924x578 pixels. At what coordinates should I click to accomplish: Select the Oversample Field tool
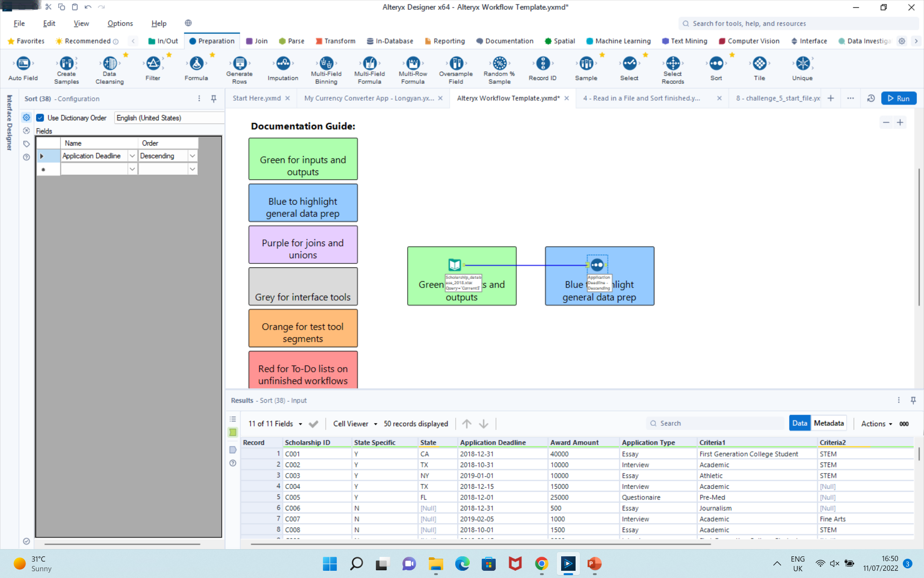pyautogui.click(x=456, y=70)
